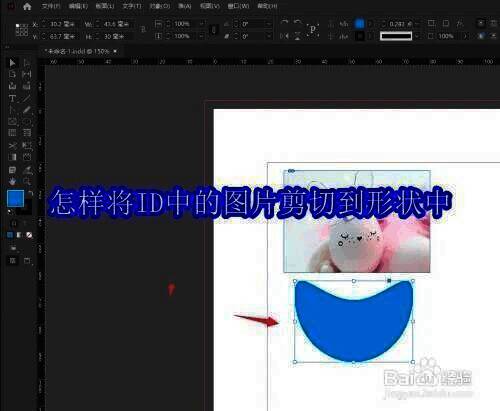Select the Selection tool arrow
The height and width of the screenshot is (411, 500).
point(12,63)
